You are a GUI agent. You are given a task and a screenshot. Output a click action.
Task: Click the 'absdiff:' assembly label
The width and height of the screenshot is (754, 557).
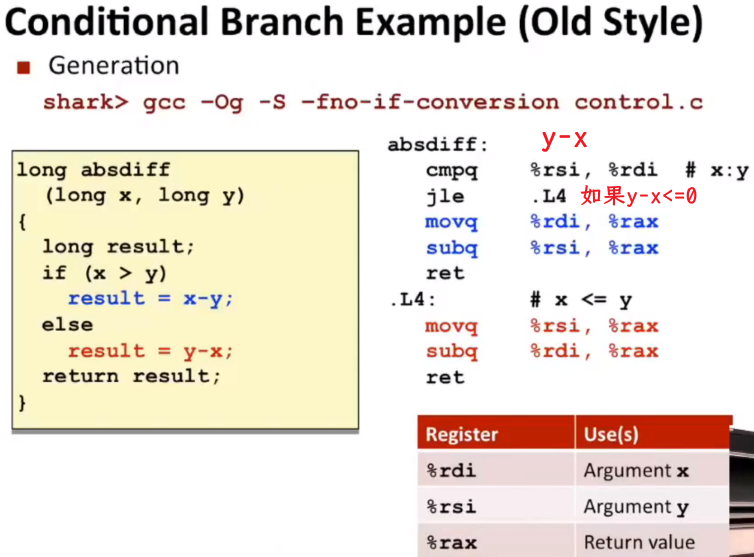tap(438, 145)
